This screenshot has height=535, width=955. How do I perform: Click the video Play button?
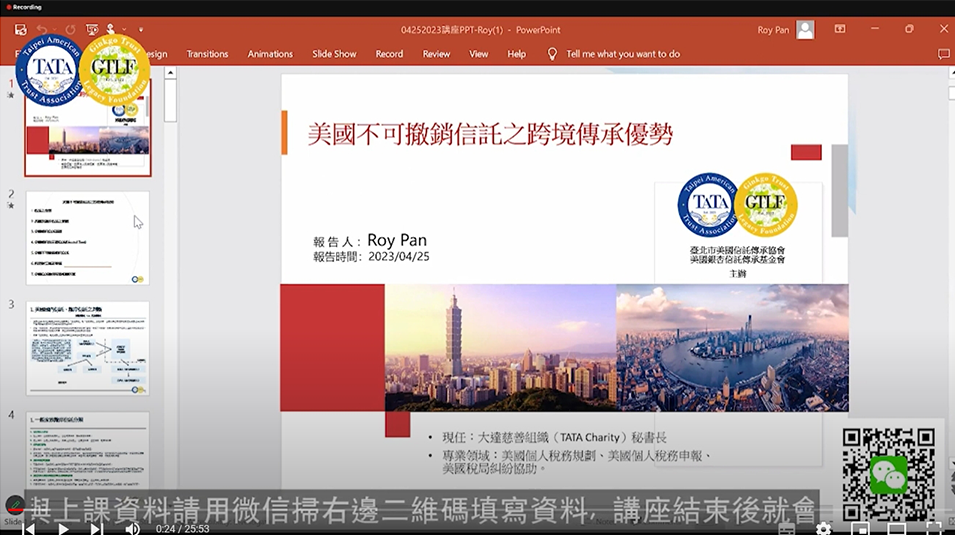[63, 528]
